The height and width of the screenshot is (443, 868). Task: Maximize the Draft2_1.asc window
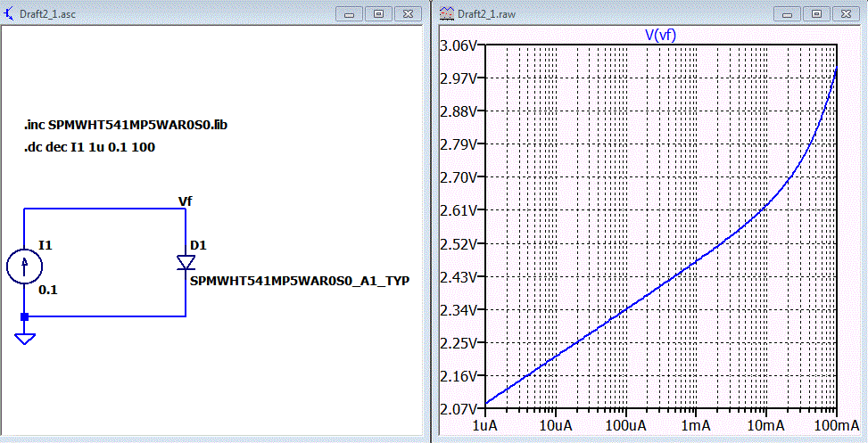378,14
